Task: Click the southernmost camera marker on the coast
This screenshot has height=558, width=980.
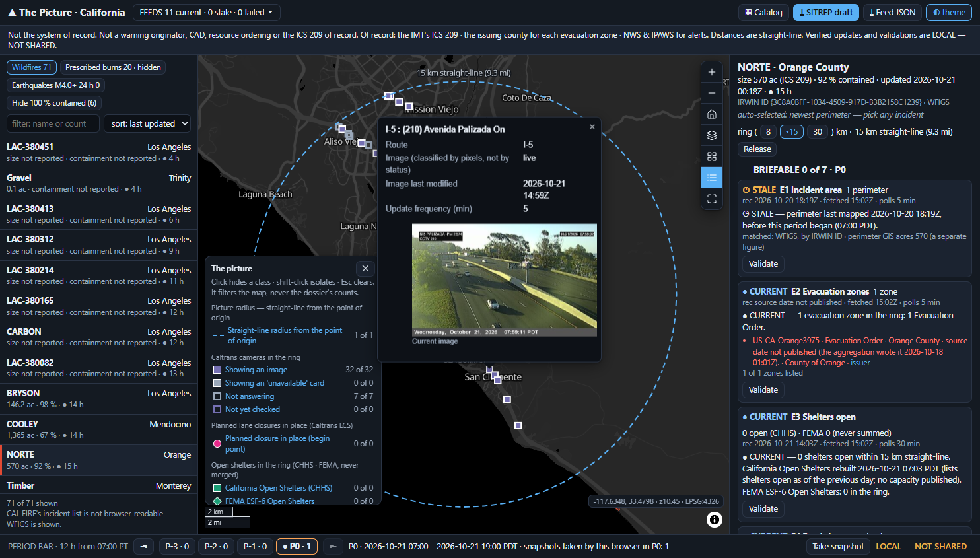Action: tap(518, 425)
